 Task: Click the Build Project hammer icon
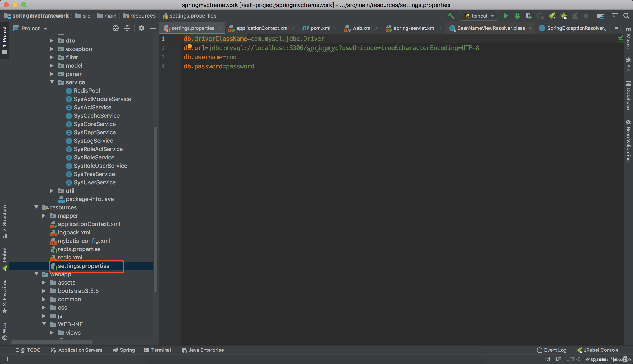tap(451, 16)
